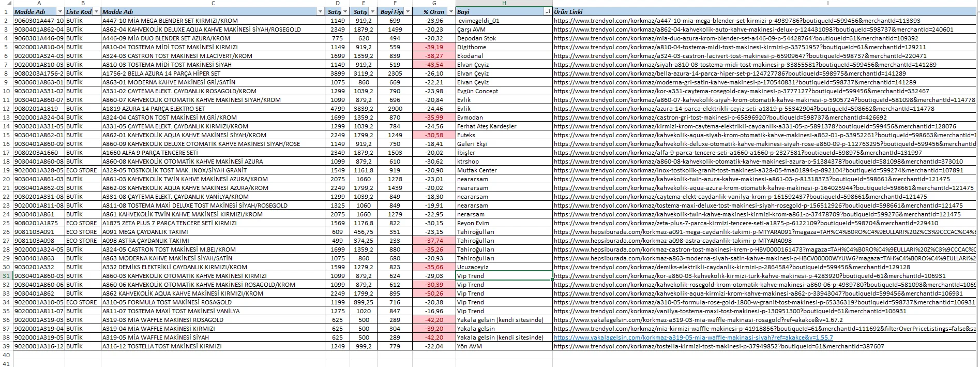Select A091 MEGA ÇAYDANLIK TAKIMI cell

tap(213, 232)
